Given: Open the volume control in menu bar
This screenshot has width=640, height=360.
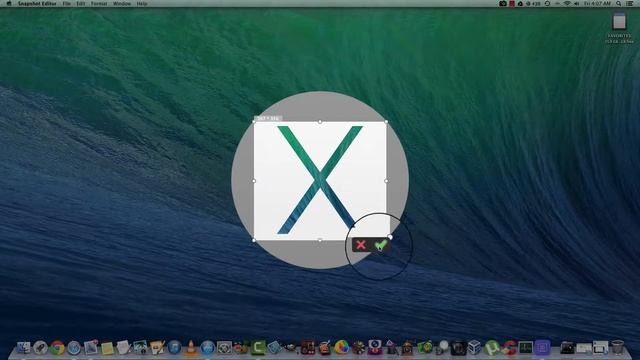Looking at the screenshot, I should [576, 3].
